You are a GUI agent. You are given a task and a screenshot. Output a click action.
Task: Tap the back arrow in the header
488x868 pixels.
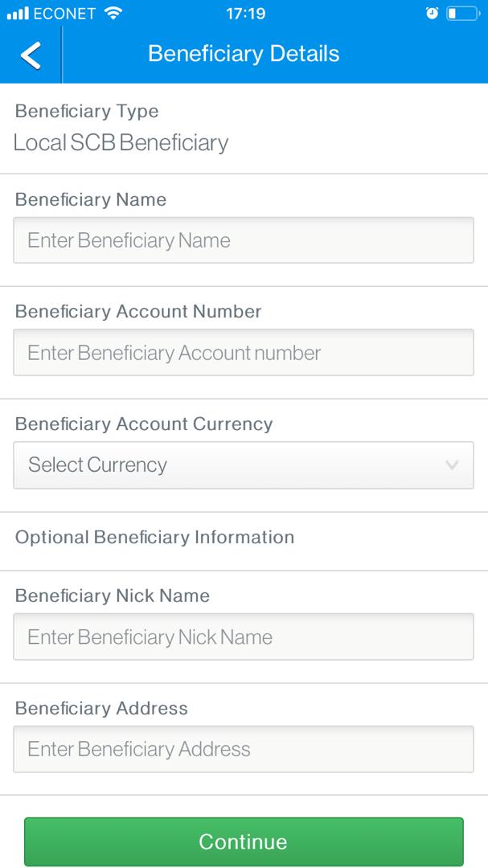click(x=30, y=54)
